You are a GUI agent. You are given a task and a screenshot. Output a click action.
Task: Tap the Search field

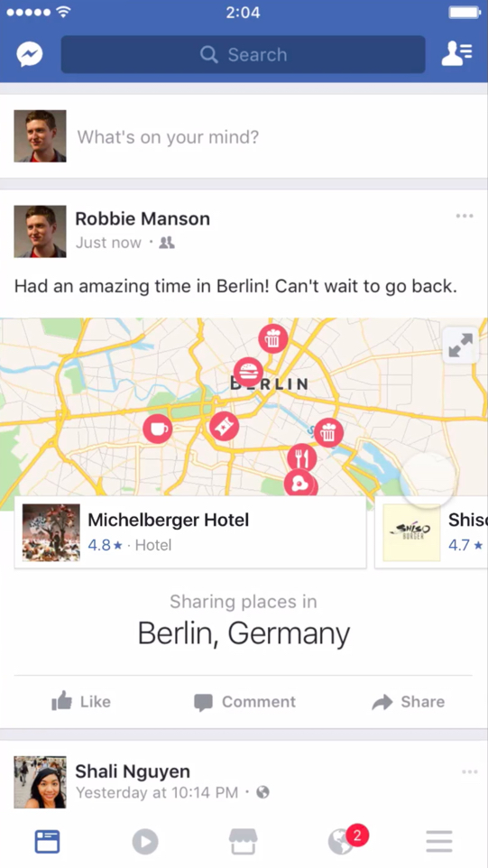[x=243, y=54]
